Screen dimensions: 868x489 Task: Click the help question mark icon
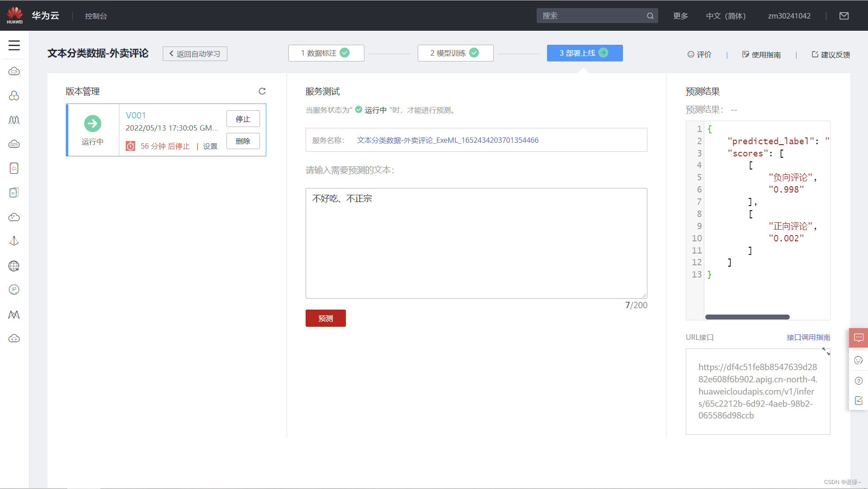coord(858,381)
